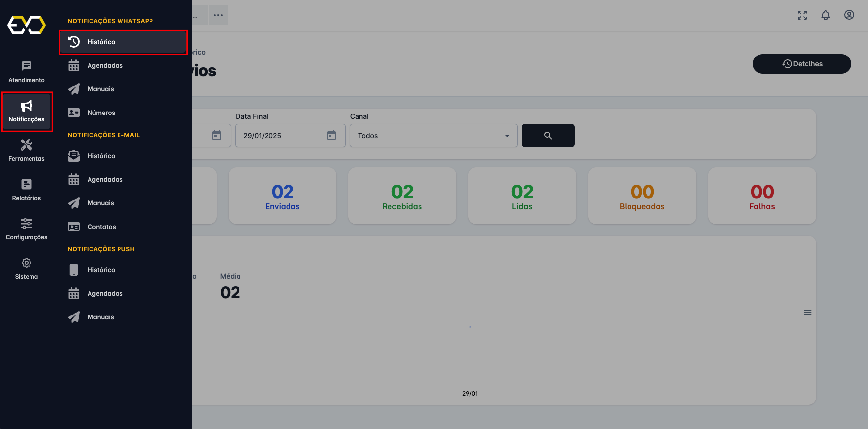Select WhatsApp Agendadas menu item
The image size is (868, 429).
105,65
